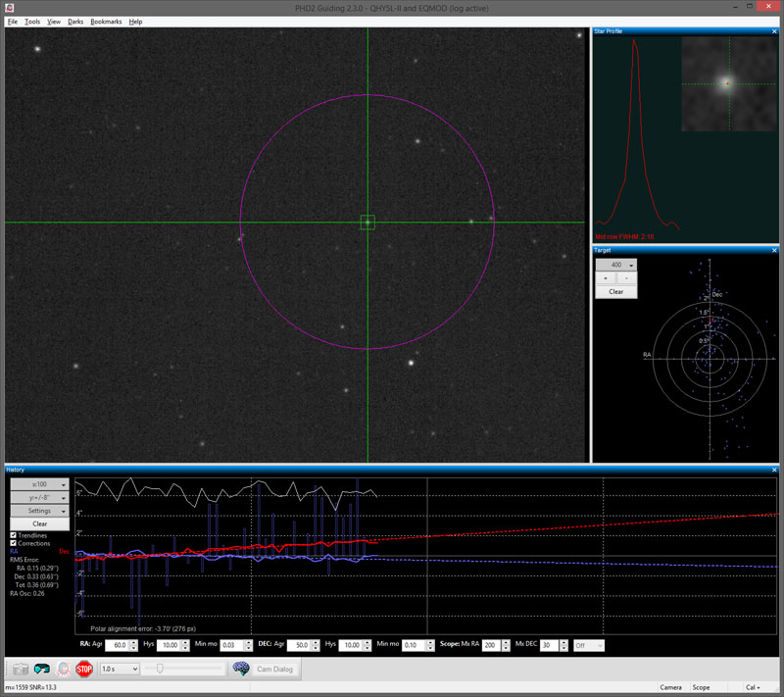Close the Star Profile panel
Viewport: 784px width, 697px height.
(774, 31)
